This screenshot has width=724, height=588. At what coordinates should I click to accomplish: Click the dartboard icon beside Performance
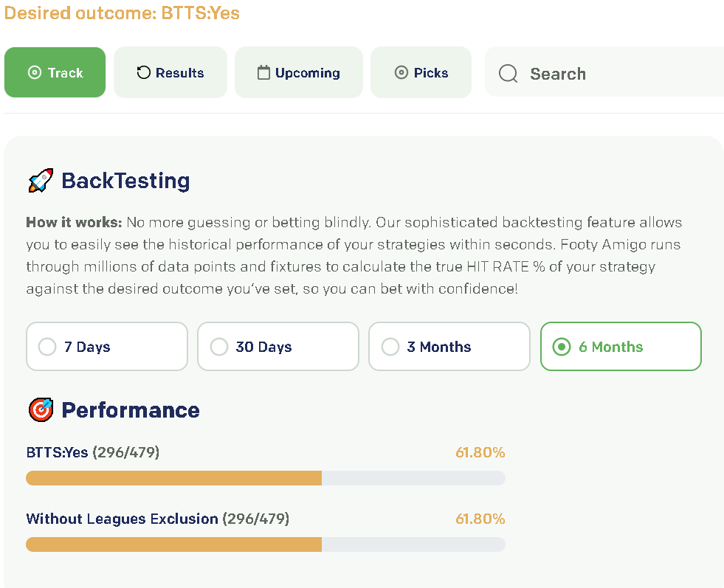[x=41, y=410]
